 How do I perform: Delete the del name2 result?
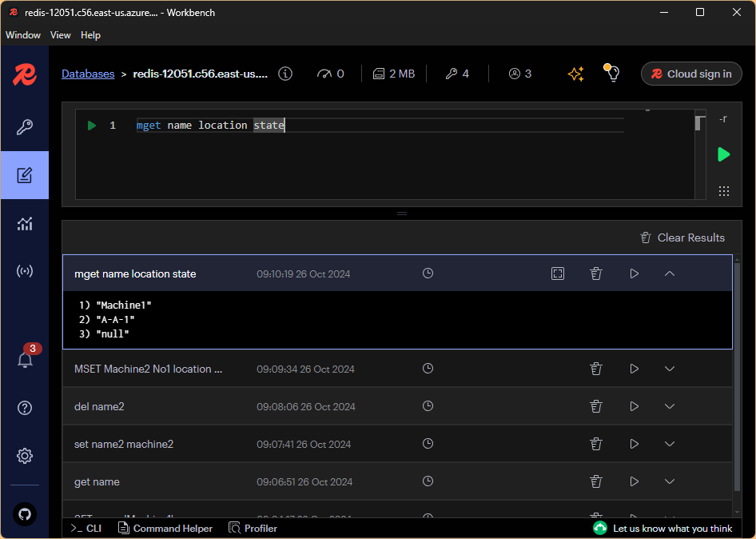(596, 406)
